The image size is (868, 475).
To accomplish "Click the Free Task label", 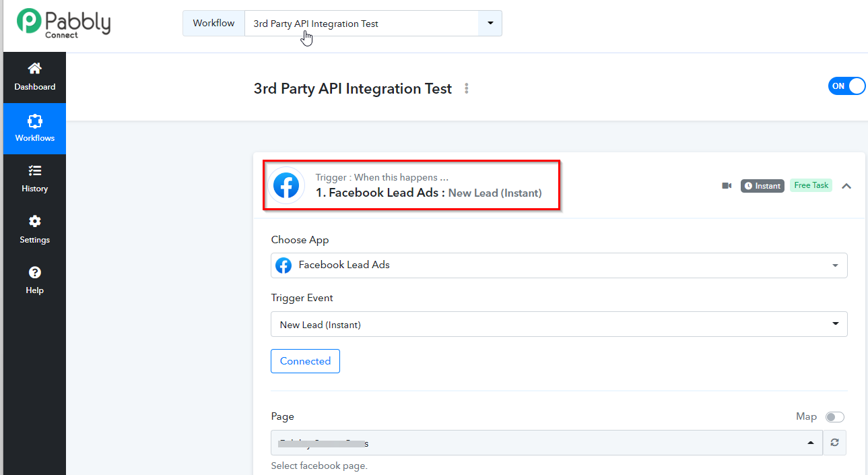I will coord(811,185).
